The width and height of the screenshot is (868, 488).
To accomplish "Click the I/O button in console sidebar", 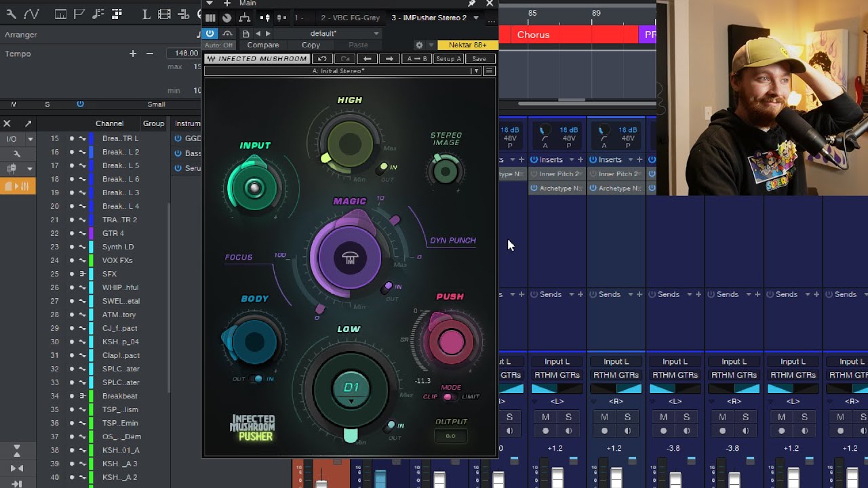I will (12, 139).
